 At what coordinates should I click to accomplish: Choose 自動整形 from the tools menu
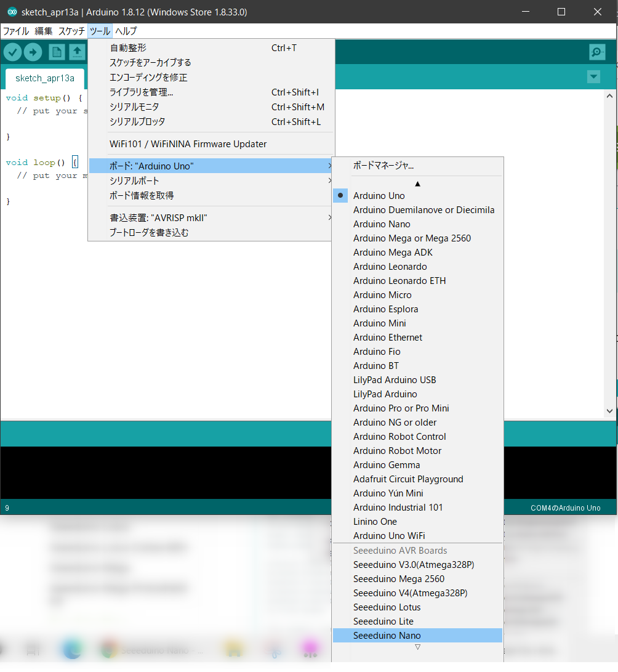211,48
